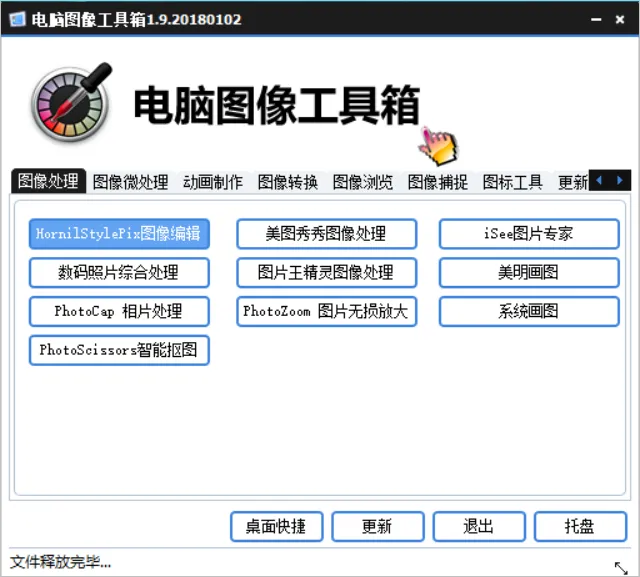Viewport: 640px width, 577px height.
Task: Minimize the 电脑图像工具箱 window
Action: 596,19
